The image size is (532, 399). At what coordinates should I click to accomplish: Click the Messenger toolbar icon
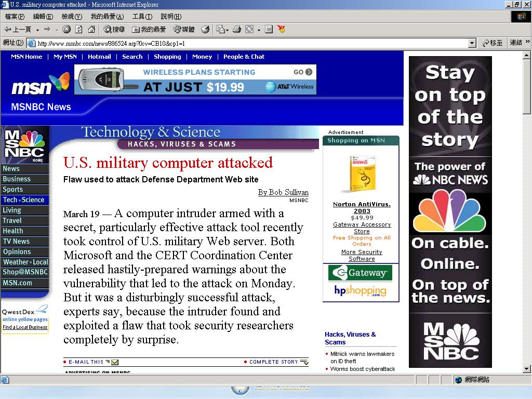(x=281, y=30)
